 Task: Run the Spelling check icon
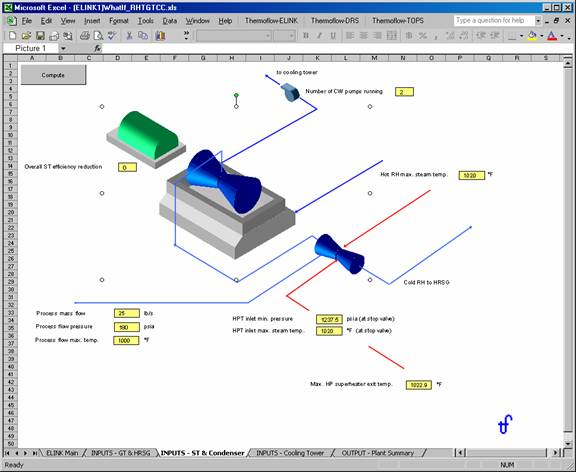pos(112,36)
